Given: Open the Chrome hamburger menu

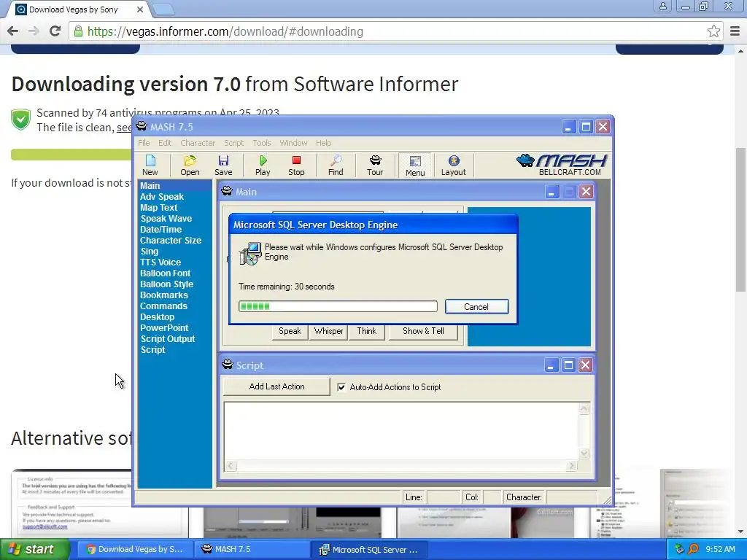Looking at the screenshot, I should point(735,31).
